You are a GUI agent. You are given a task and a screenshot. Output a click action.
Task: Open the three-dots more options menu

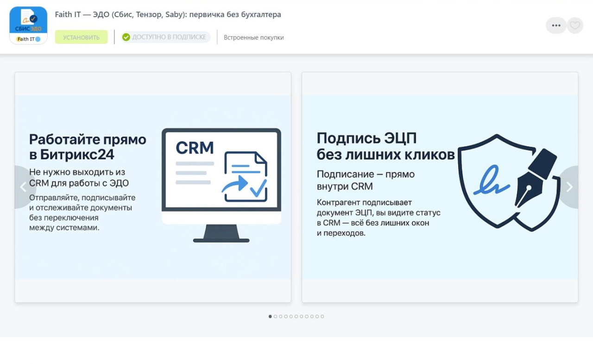pos(556,25)
